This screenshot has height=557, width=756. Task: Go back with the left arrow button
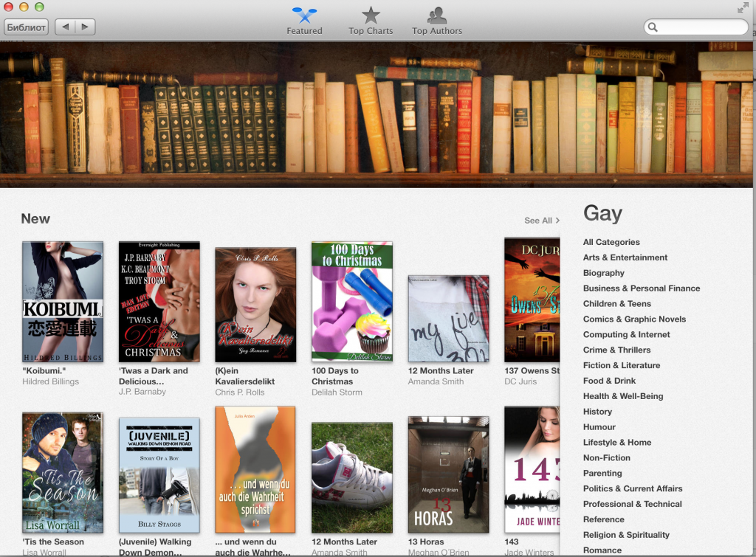65,27
